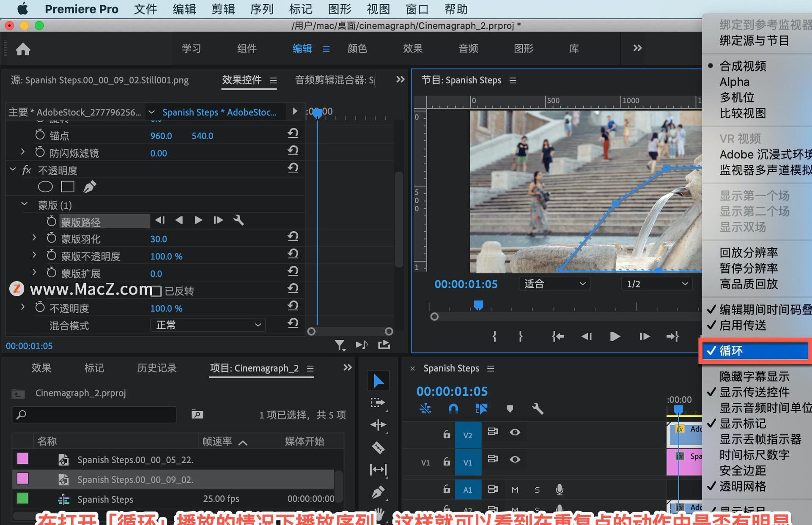Screen dimensions: 812x525
Task: Show more workspaces with double chevron
Action: [637, 48]
